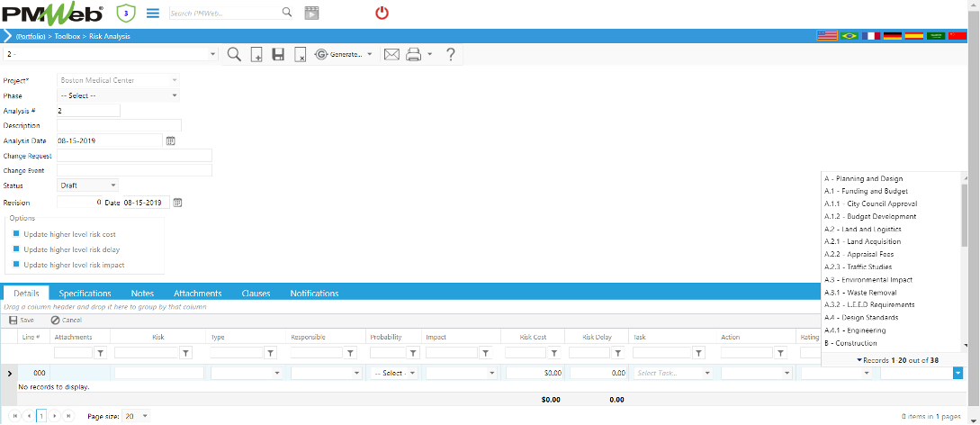The height and width of the screenshot is (425, 980).
Task: Filter the Probability column
Action: coord(413,353)
